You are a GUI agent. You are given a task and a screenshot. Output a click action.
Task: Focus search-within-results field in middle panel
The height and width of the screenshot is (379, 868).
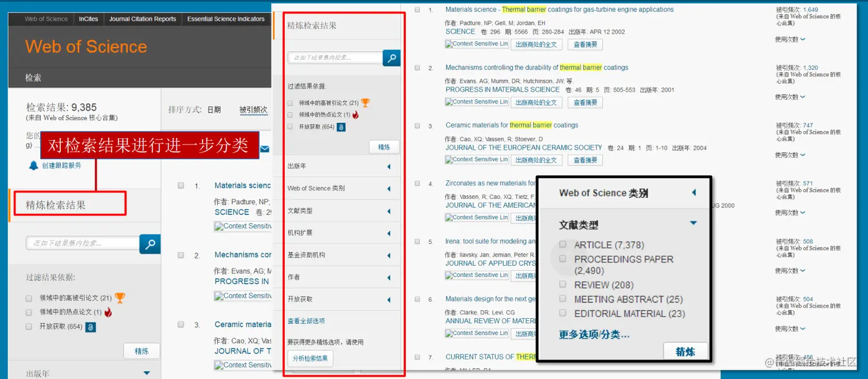pyautogui.click(x=335, y=57)
